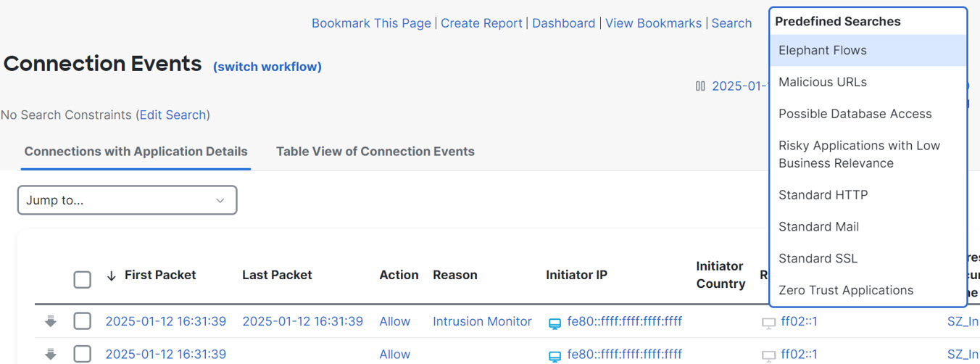The height and width of the screenshot is (364, 980).
Task: Click the gray host icon beside first row ff02::1
Action: 768,323
